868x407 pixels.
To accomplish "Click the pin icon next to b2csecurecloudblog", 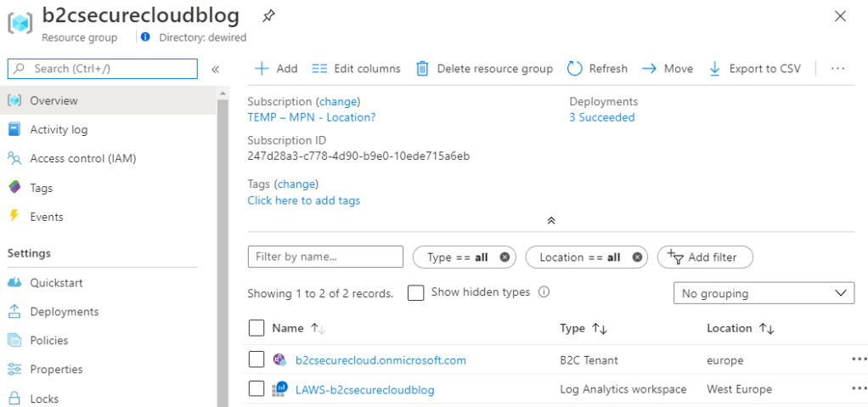I will [268, 16].
